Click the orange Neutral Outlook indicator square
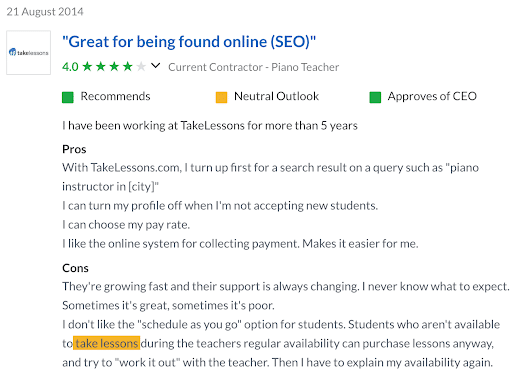 (x=221, y=98)
